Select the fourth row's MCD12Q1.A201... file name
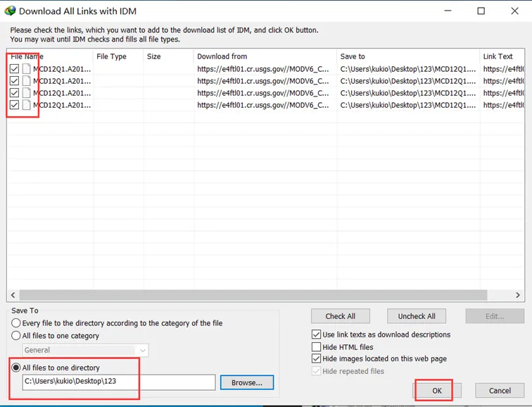Viewport: 532px width, 407px height. coord(62,105)
